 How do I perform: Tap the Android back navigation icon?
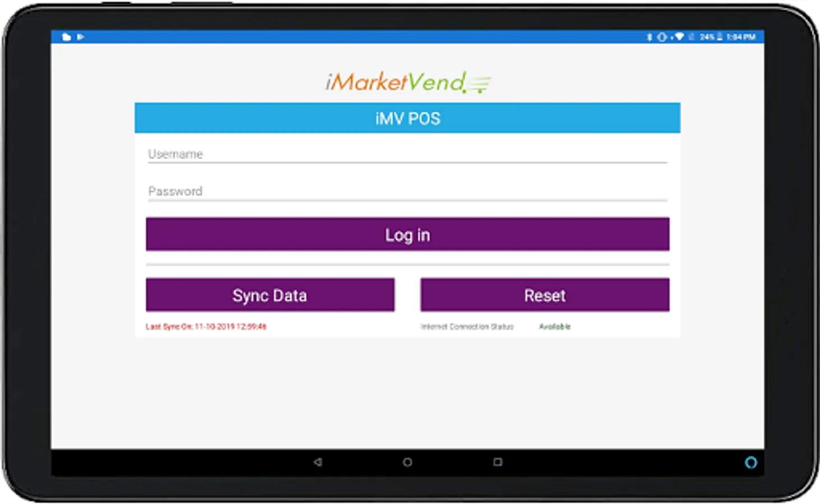pos(318,462)
